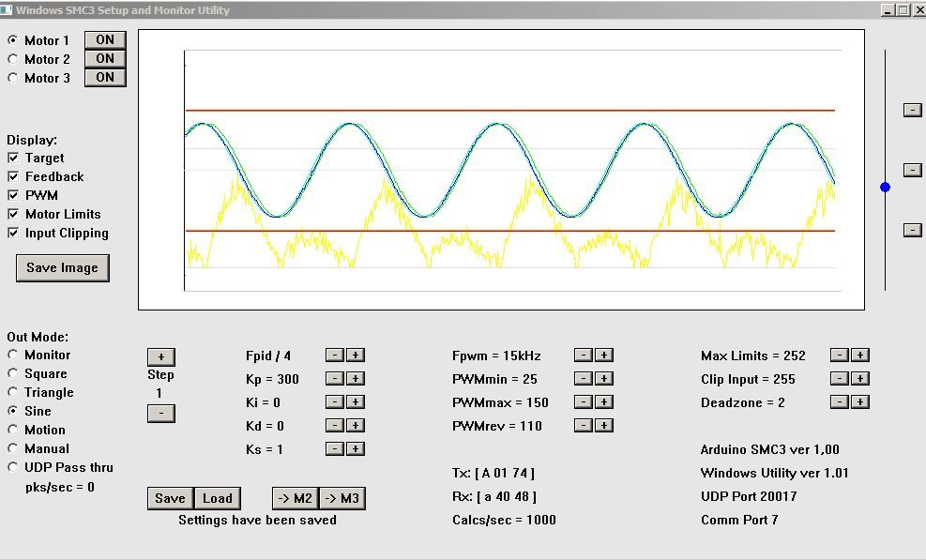Choose Square output mode
This screenshot has width=926, height=560.
(13, 374)
